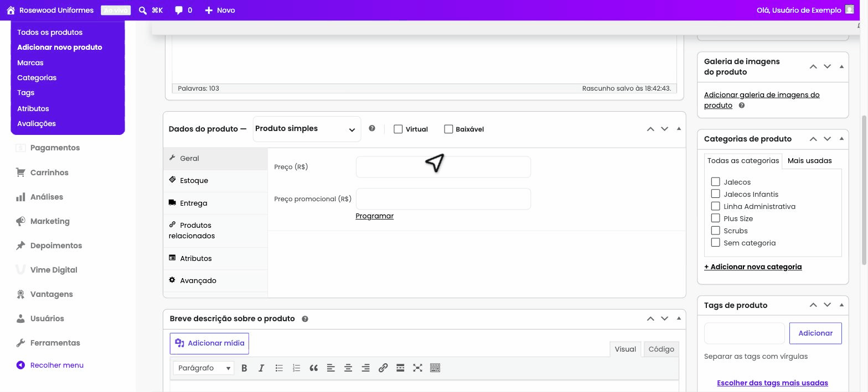Screen dimensions: 868x392
Task: Check the Jalecos category
Action: 715,181
